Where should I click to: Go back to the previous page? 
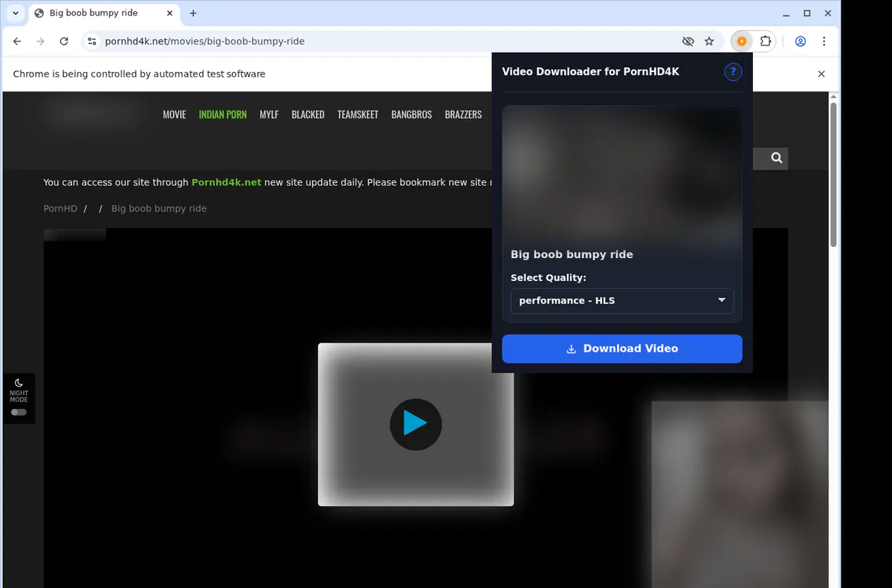click(x=17, y=42)
